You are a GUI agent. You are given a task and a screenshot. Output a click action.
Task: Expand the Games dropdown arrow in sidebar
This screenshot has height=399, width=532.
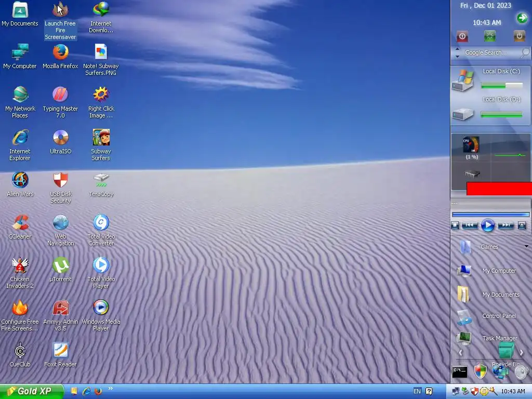[527, 246]
